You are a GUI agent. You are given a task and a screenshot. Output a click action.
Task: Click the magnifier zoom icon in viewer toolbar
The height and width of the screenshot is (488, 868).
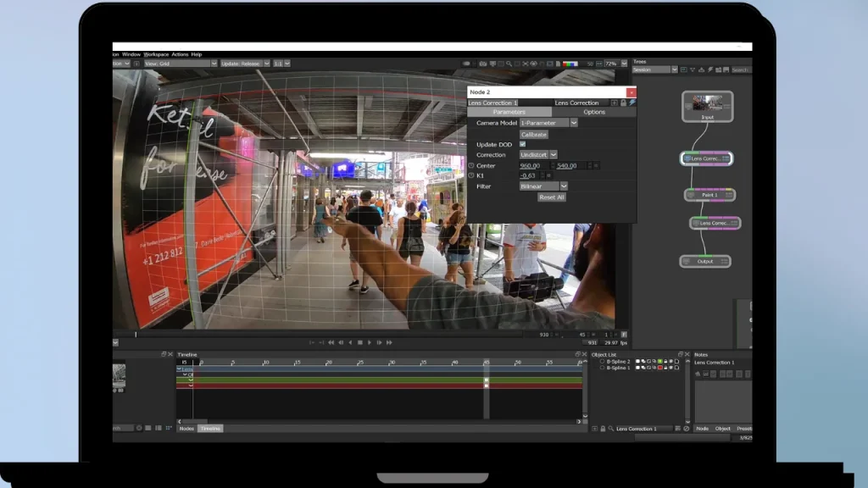[x=509, y=64]
